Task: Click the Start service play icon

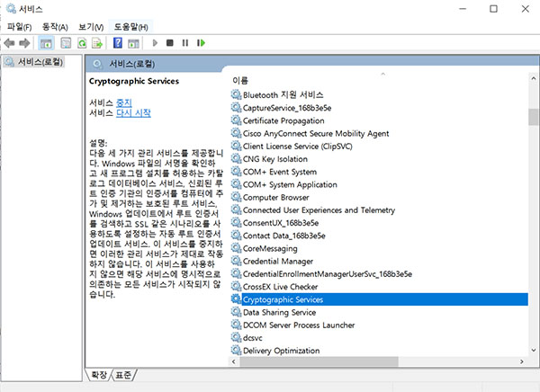Action: tap(155, 43)
